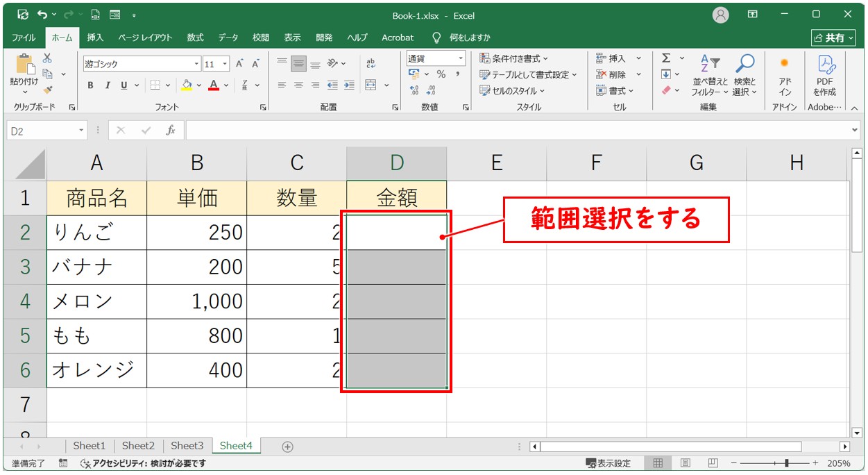Image resolution: width=868 pixels, height=475 pixels.
Task: Click font color red A swatch
Action: tap(214, 85)
